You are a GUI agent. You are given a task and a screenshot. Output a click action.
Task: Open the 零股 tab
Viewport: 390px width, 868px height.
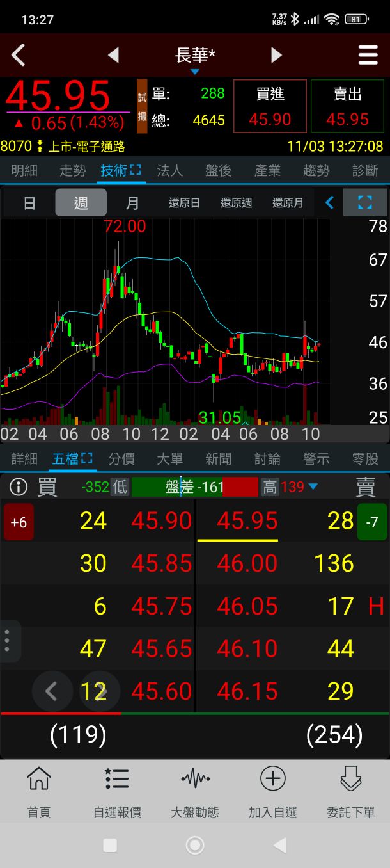coord(365,459)
